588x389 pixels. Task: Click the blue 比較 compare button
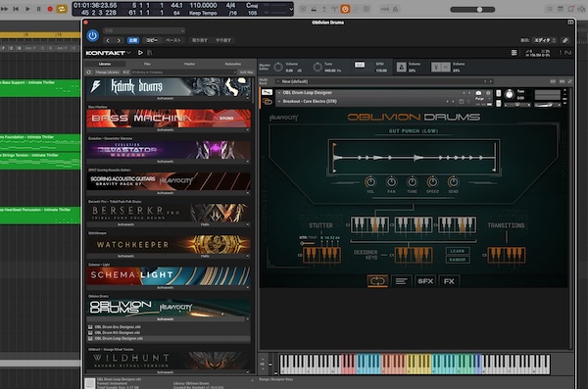point(133,40)
